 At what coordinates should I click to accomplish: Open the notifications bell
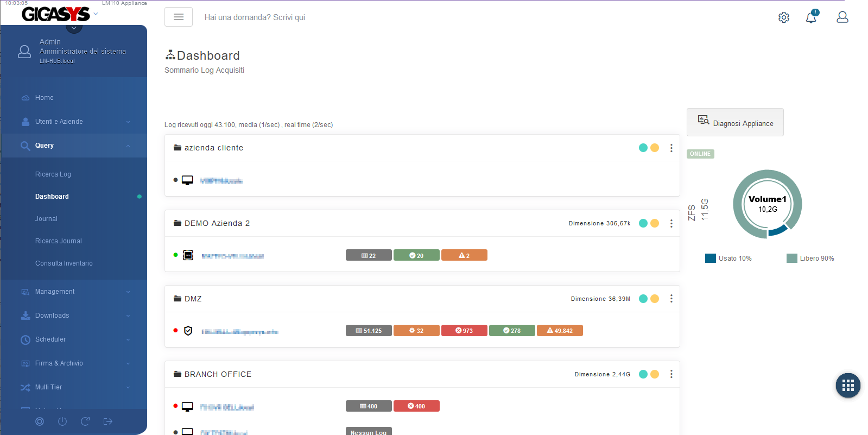tap(811, 17)
